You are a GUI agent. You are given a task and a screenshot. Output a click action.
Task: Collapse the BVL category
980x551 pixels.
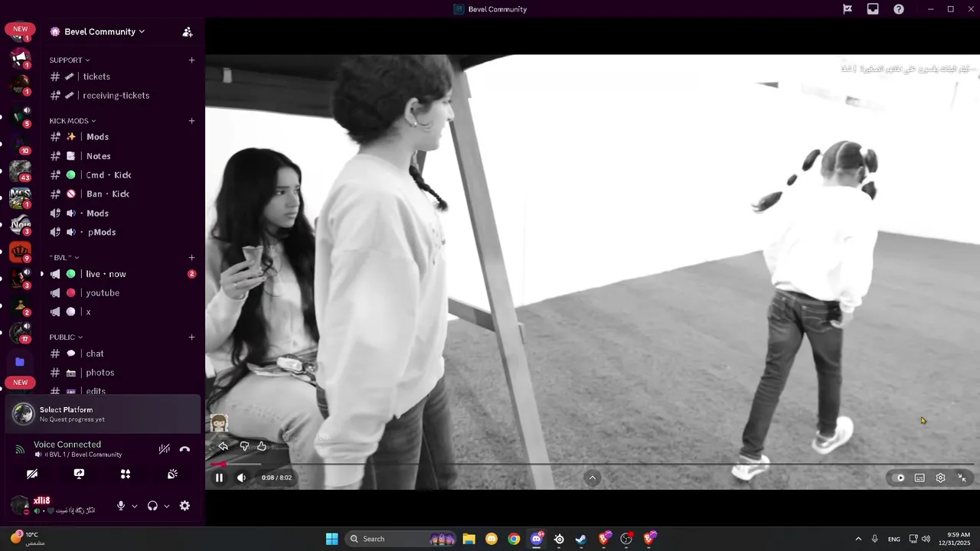64,257
